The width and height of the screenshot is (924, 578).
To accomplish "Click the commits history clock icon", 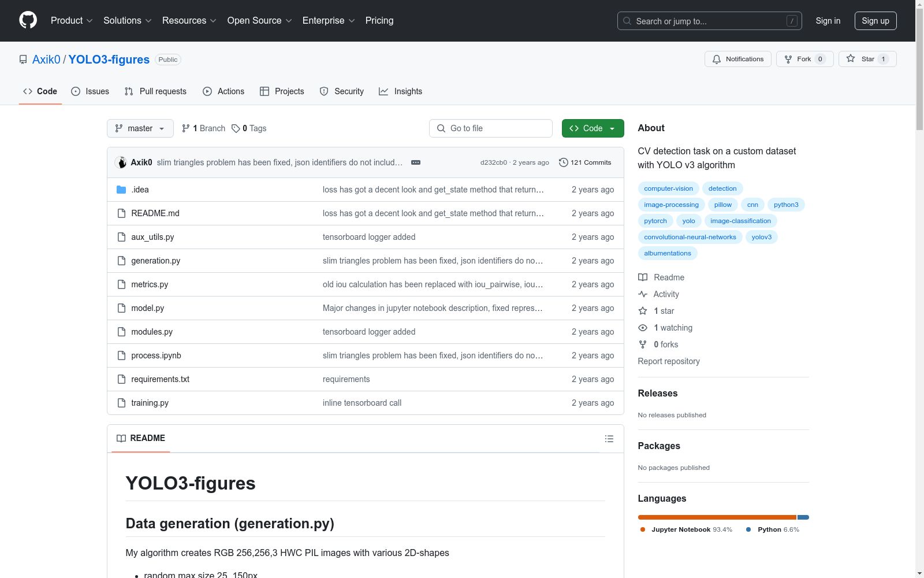I will click(564, 162).
